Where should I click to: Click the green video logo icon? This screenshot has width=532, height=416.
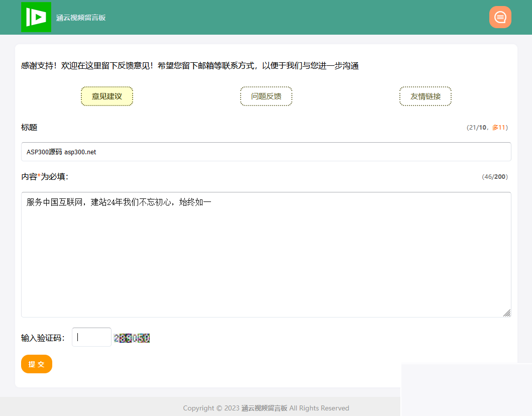click(x=36, y=17)
